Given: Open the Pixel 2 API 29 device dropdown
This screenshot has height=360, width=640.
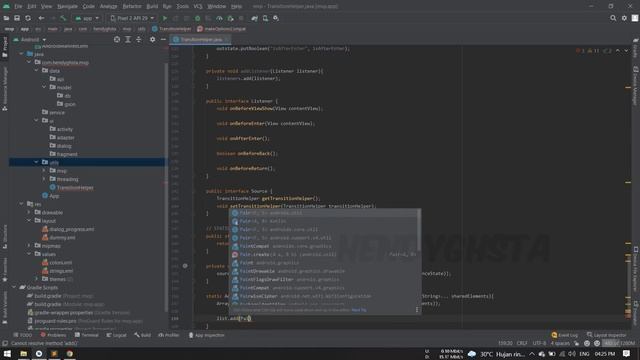Looking at the screenshot, I should pyautogui.click(x=132, y=18).
